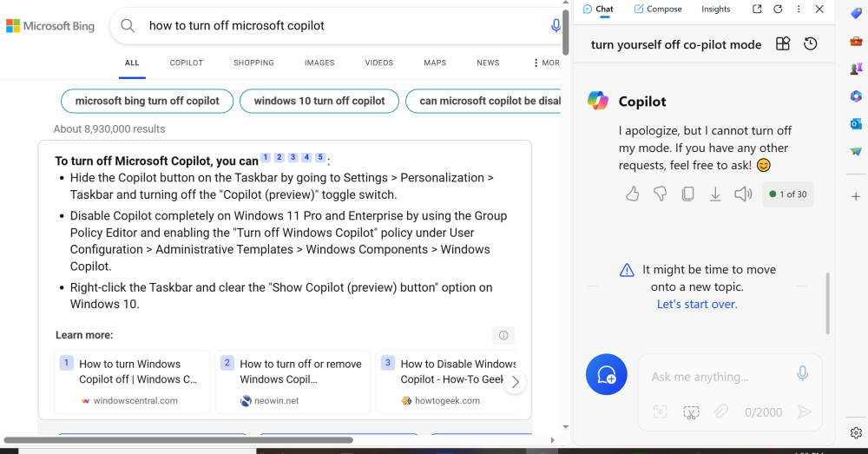Image resolution: width=868 pixels, height=454 pixels.
Task: Show the next Learn more source cards
Action: 516,382
